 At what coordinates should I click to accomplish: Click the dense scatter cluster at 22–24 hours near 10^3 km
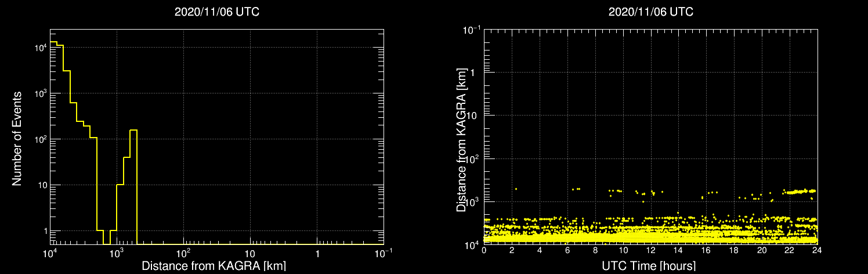click(x=800, y=191)
